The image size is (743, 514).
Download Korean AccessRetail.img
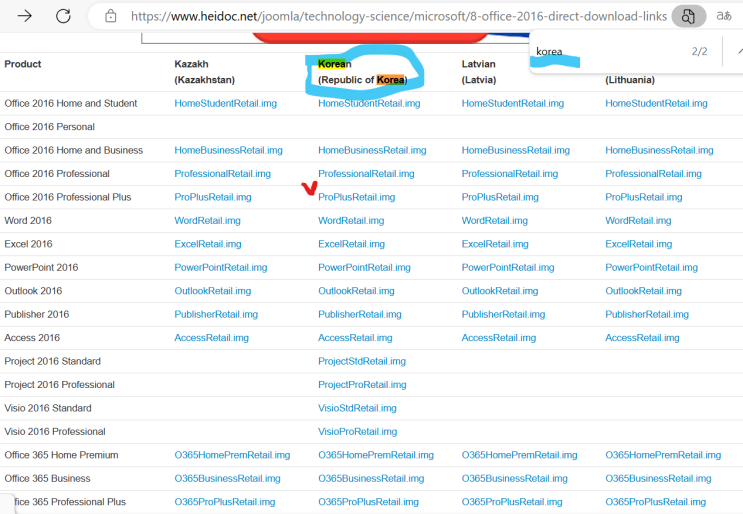(355, 338)
